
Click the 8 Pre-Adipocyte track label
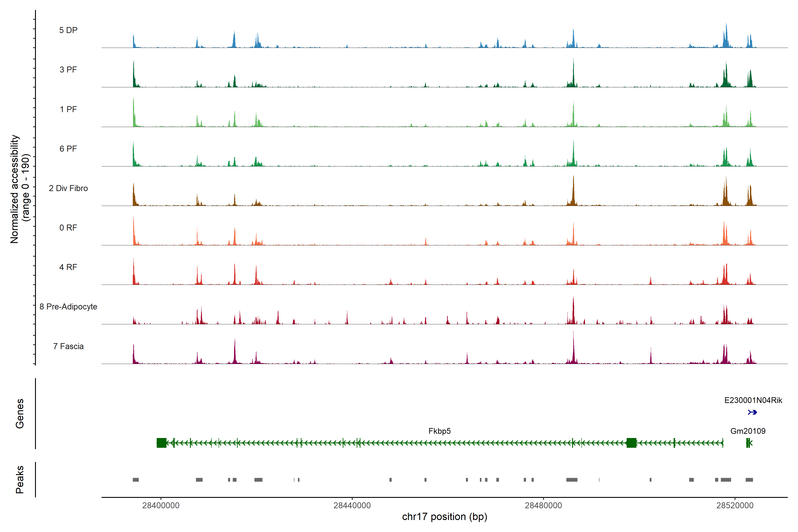point(68,307)
